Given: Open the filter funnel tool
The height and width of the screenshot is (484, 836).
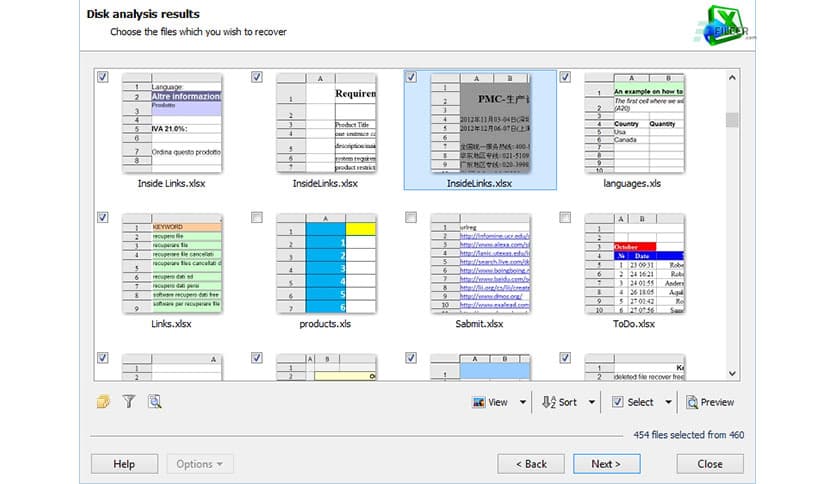Looking at the screenshot, I should [x=128, y=401].
